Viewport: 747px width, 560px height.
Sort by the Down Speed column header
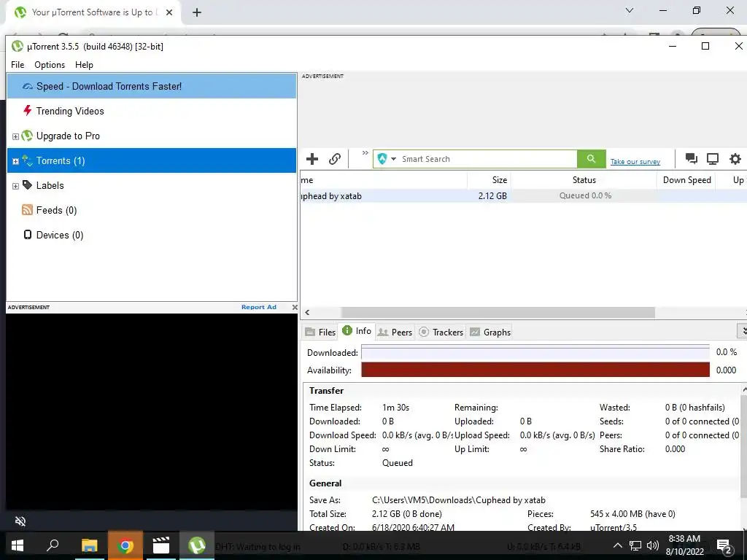(x=686, y=180)
